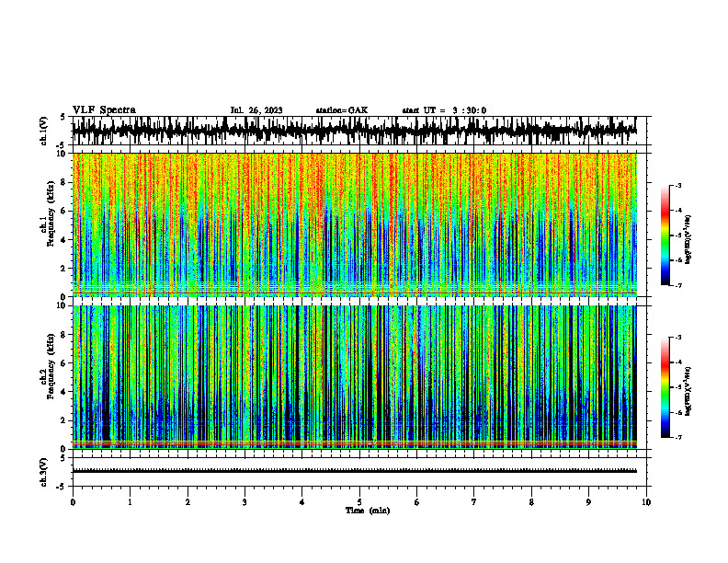Click the time axis tick label "8"
Viewport: 728px width, 563px height.
coord(531,502)
